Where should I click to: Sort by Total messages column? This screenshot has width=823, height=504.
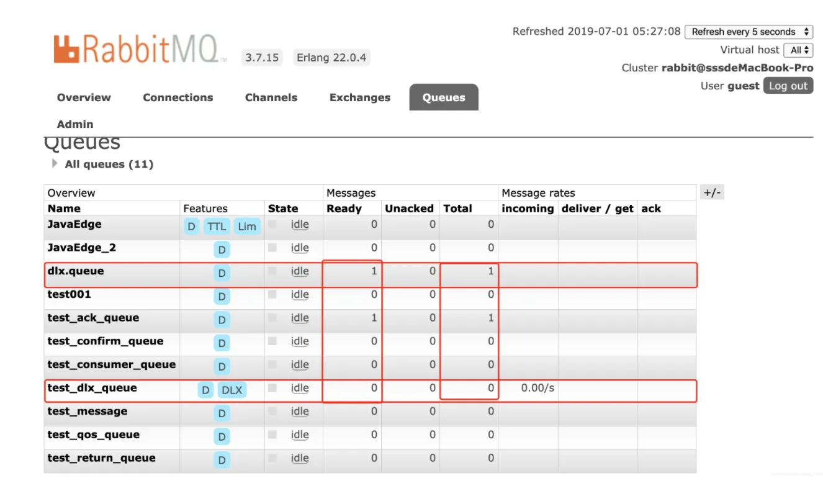pos(457,209)
